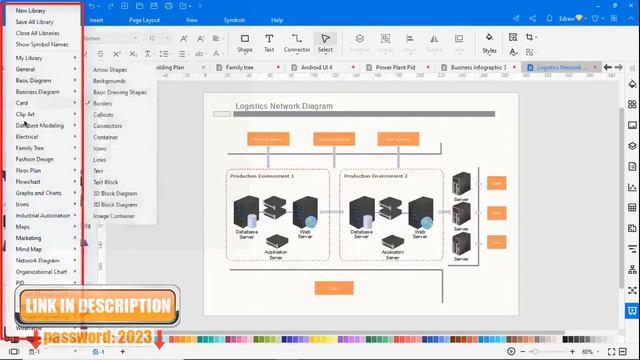
Task: Choose New Library menu entry
Action: pyautogui.click(x=30, y=11)
